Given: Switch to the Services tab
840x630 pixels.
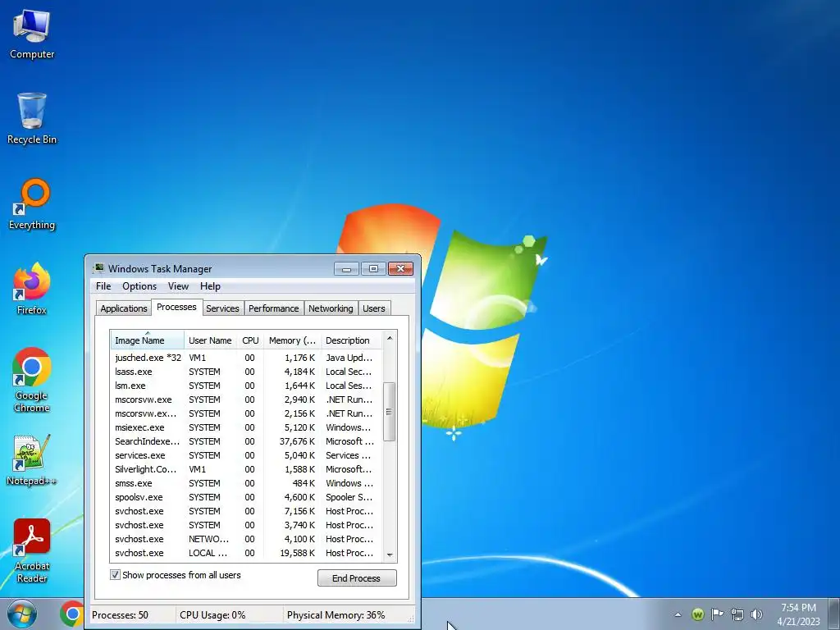Looking at the screenshot, I should pos(222,308).
